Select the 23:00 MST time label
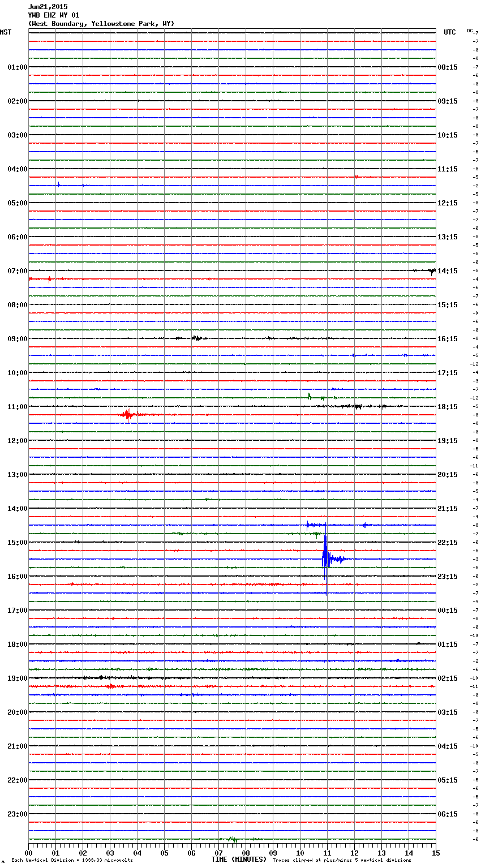The image size is (481, 868). [18, 814]
